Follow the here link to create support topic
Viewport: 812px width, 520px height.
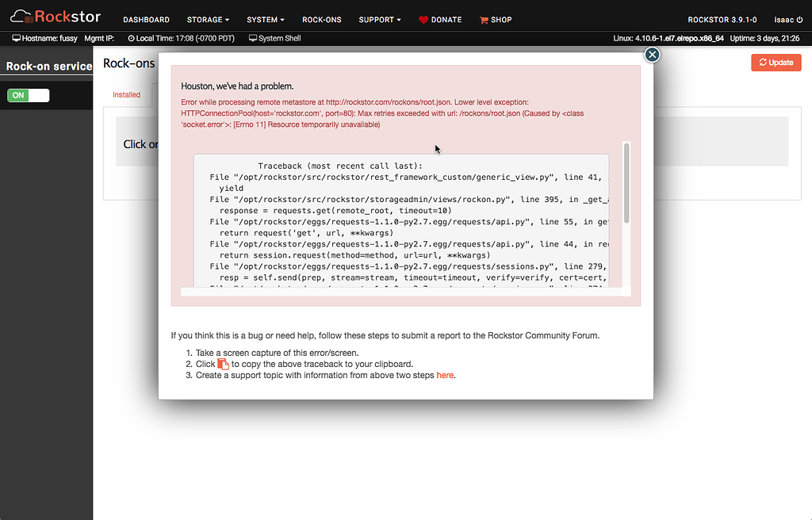pyautogui.click(x=443, y=375)
